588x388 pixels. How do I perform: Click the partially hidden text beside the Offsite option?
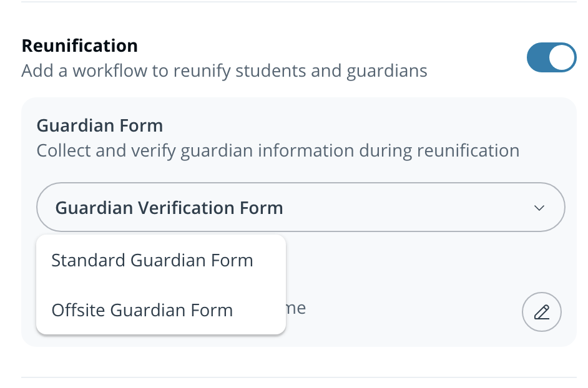tap(297, 308)
